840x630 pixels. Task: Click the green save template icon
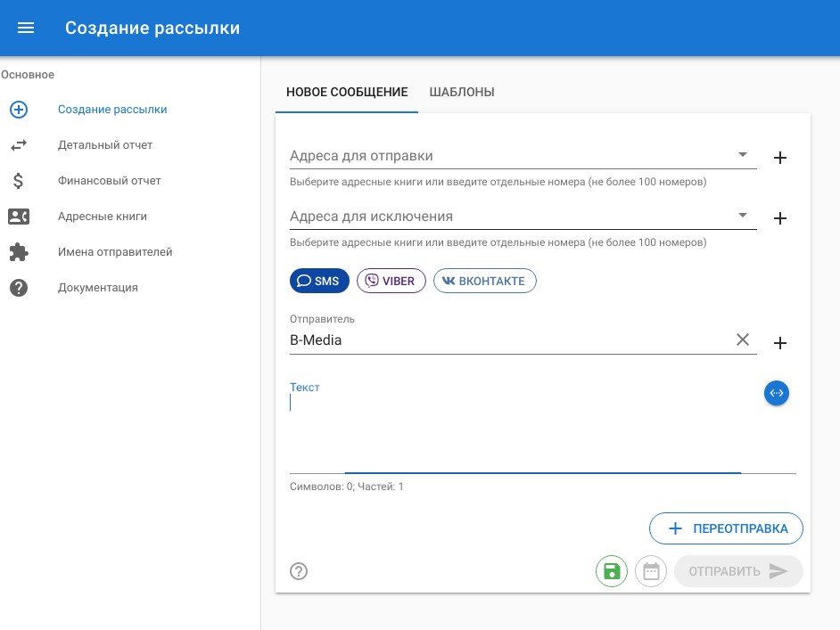pyautogui.click(x=612, y=571)
